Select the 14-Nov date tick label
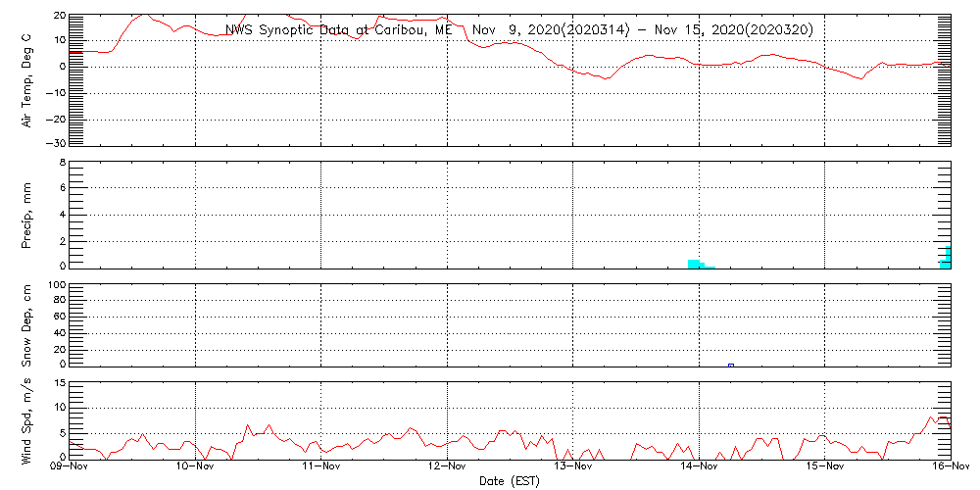The width and height of the screenshot is (980, 490). point(700,467)
